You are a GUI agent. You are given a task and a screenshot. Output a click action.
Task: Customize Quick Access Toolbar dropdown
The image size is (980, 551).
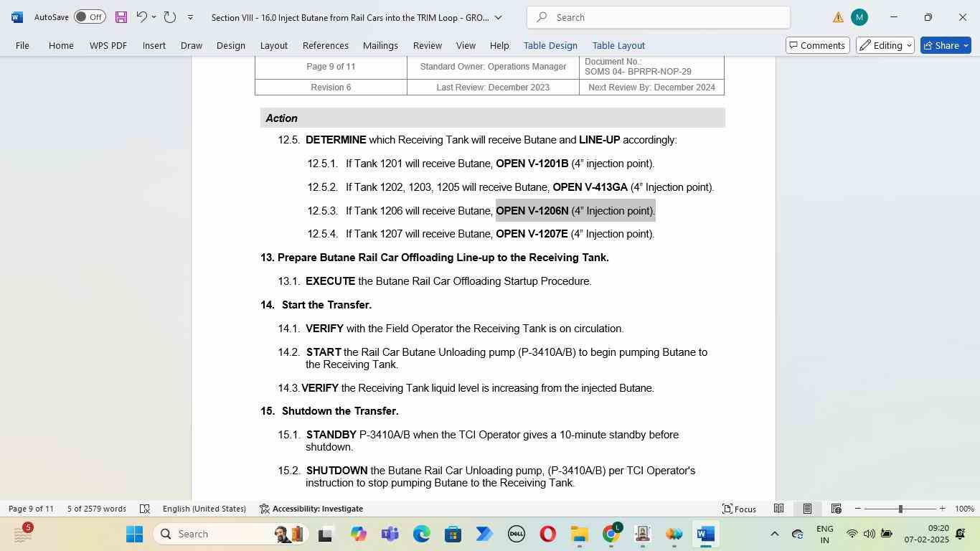click(x=190, y=17)
